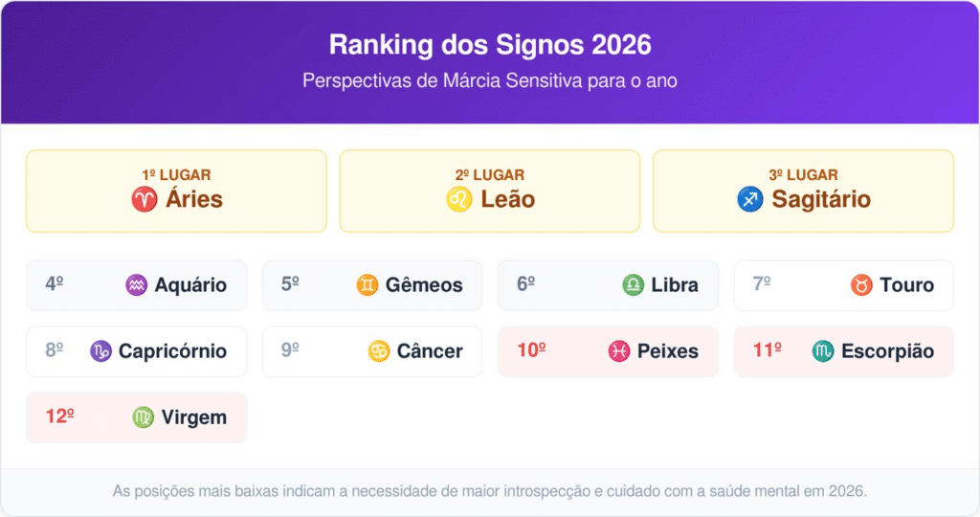
Task: Click the orange Gêmeos zodiac icon
Action: pos(367,285)
